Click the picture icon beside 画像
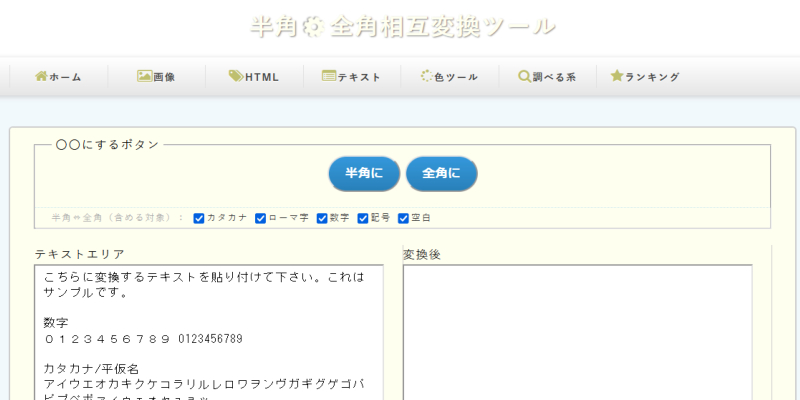This screenshot has width=800, height=400. pyautogui.click(x=144, y=76)
